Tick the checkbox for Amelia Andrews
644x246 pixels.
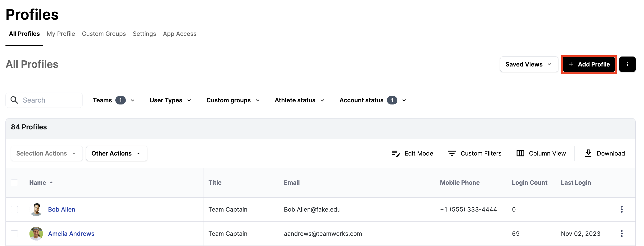(15, 233)
